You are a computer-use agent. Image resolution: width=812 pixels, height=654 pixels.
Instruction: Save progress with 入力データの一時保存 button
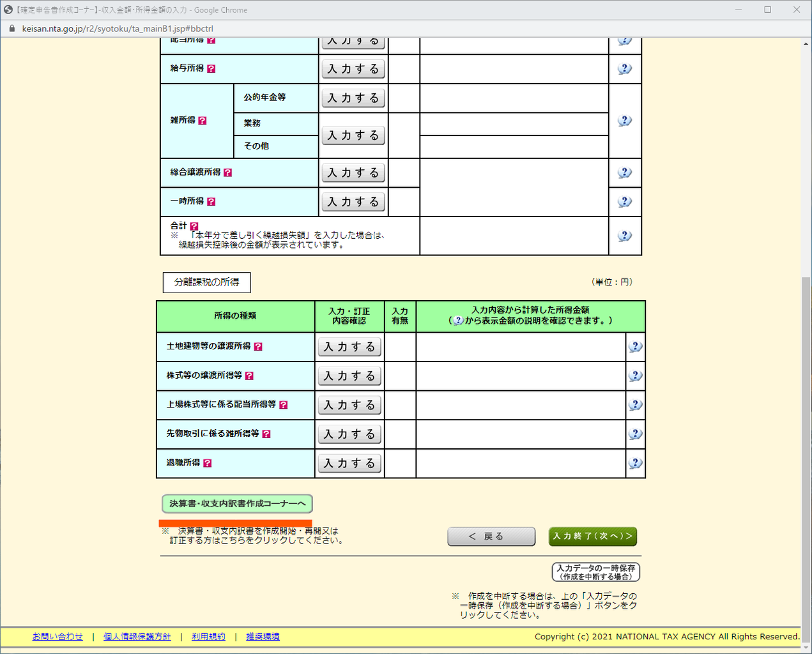click(596, 572)
